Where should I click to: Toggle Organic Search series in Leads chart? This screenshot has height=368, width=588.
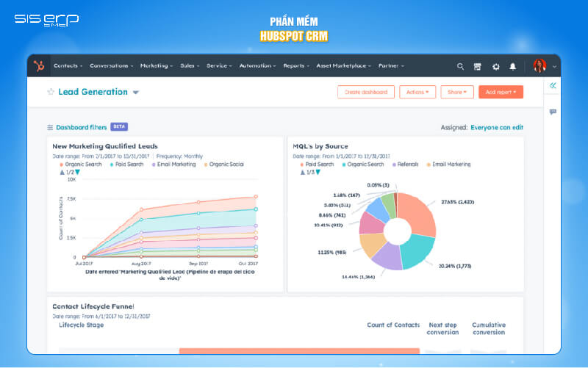pos(81,164)
